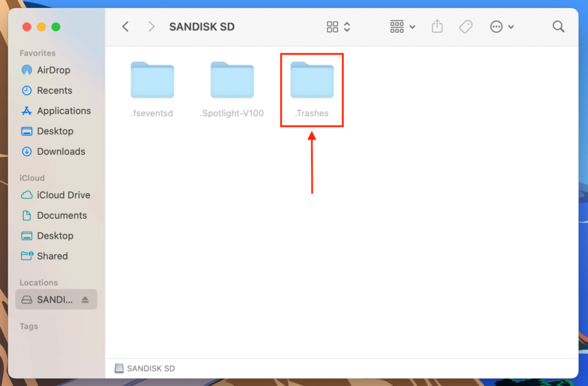Open the grouping options dropdown
The width and height of the screenshot is (588, 386).
[402, 26]
